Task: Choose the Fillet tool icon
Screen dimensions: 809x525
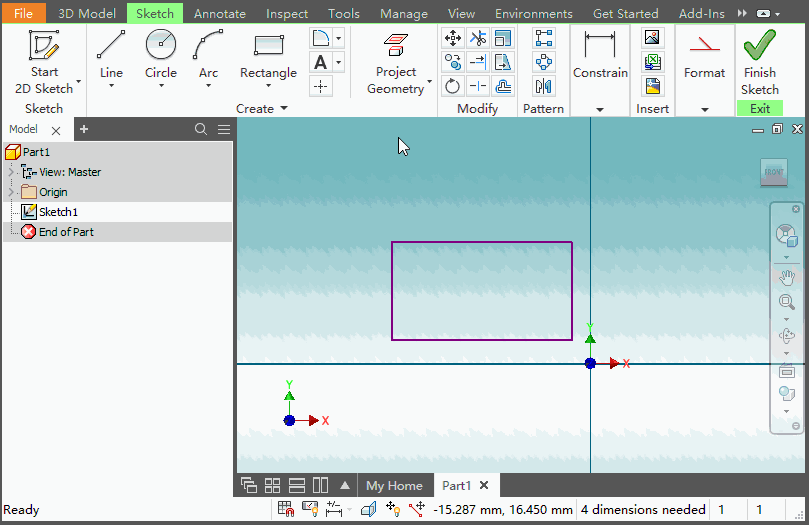Action: coord(321,38)
